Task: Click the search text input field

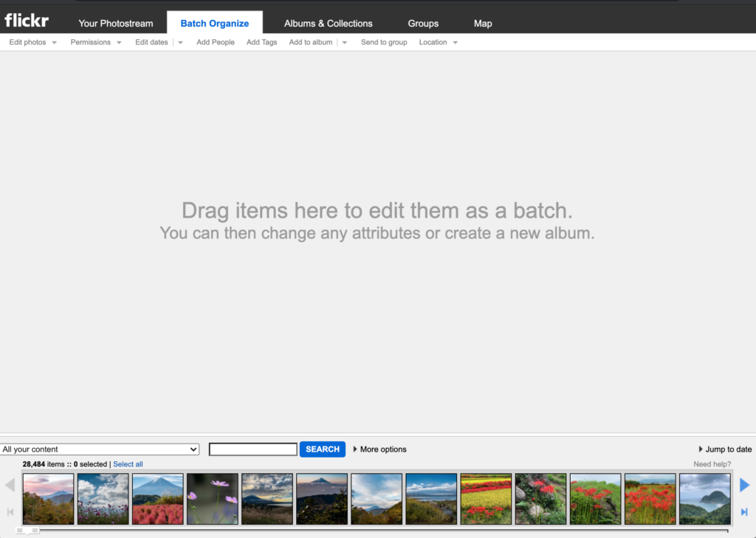Action: point(253,449)
